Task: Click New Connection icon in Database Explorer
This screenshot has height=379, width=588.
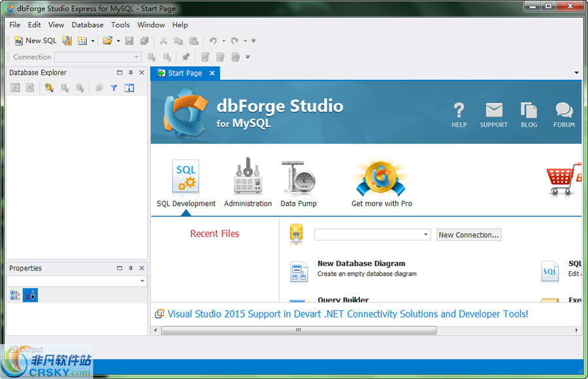Action: click(x=49, y=88)
